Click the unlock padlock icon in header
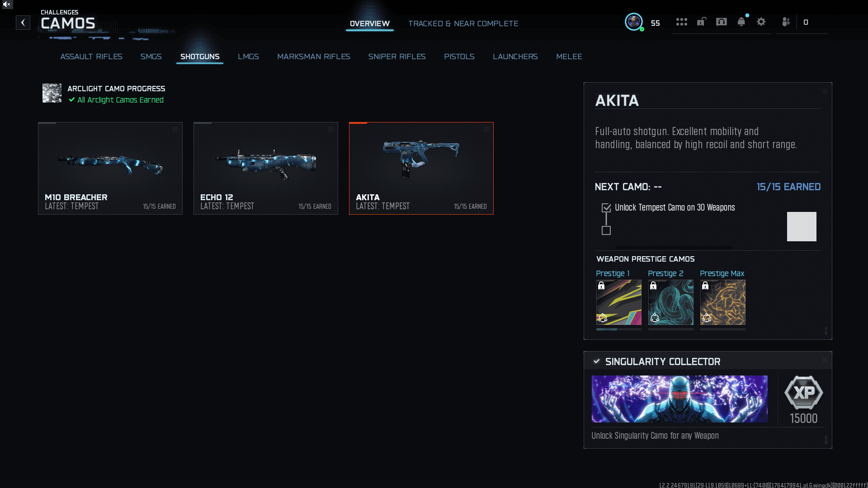Viewport: 868px width, 488px height. point(701,22)
